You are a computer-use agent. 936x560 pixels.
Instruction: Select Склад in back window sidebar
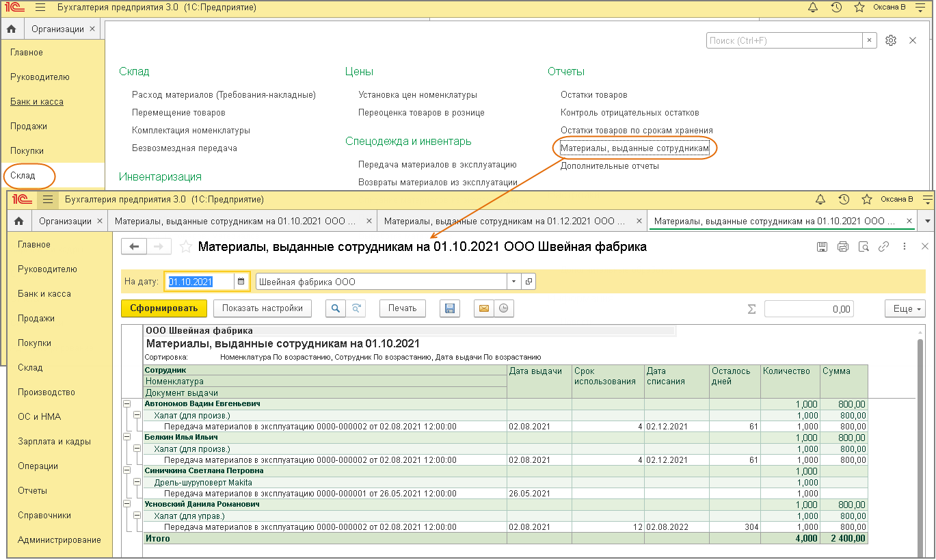pos(23,176)
